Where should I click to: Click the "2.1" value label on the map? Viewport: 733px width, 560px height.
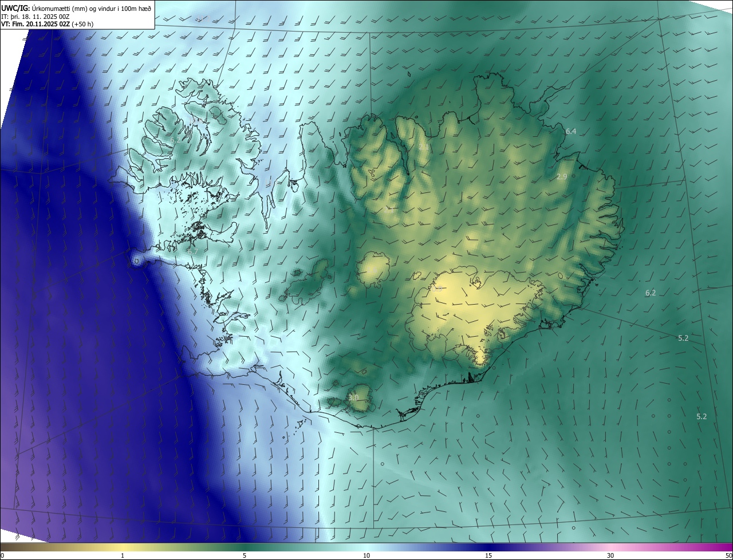tap(423, 147)
